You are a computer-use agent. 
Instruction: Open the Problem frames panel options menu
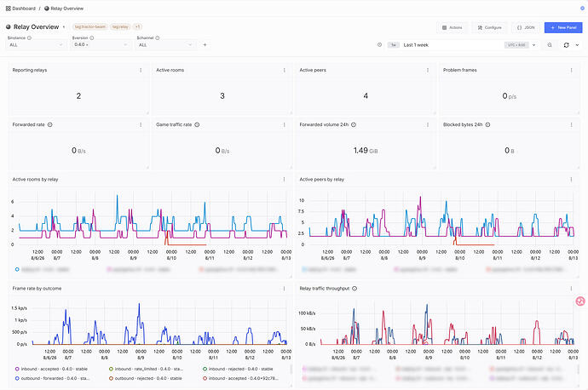(x=571, y=70)
